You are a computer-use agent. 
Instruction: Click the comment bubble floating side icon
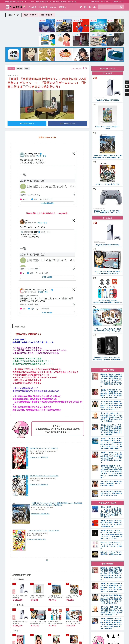pyautogui.click(x=127, y=86)
